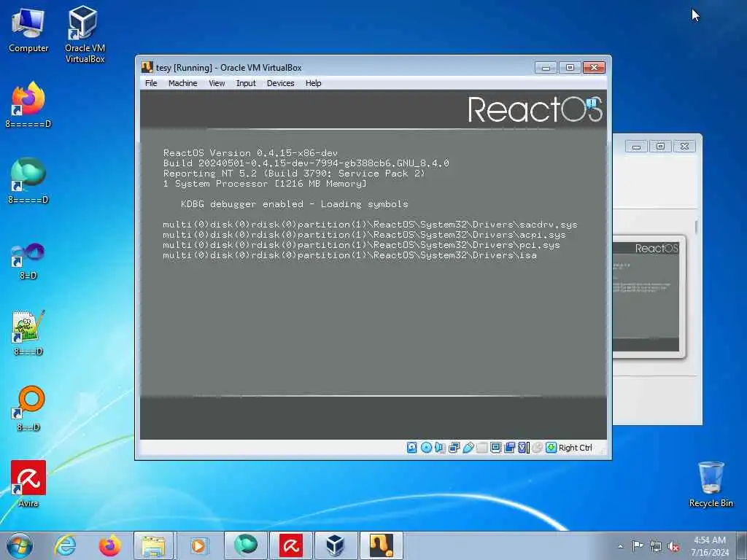Click the hard disk activity status icon
747x560 pixels.
pyautogui.click(x=412, y=448)
